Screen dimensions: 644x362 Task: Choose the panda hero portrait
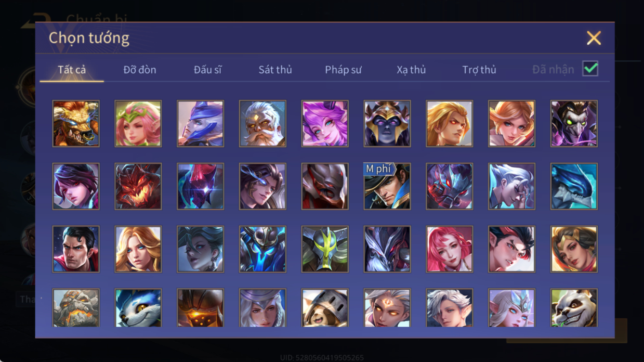[574, 308]
